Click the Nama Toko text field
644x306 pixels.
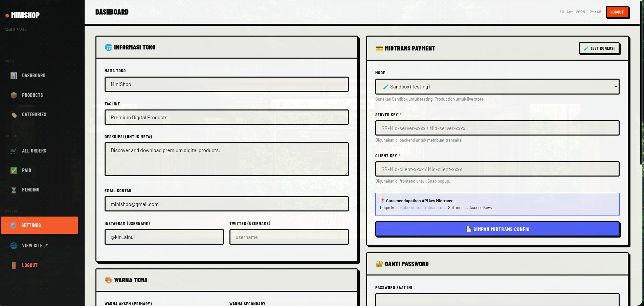[x=226, y=84]
